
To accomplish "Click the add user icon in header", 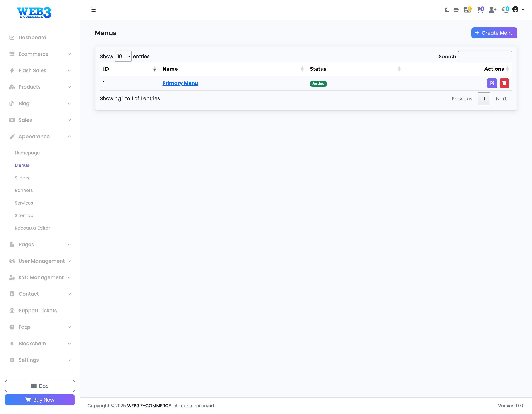I will (x=492, y=10).
